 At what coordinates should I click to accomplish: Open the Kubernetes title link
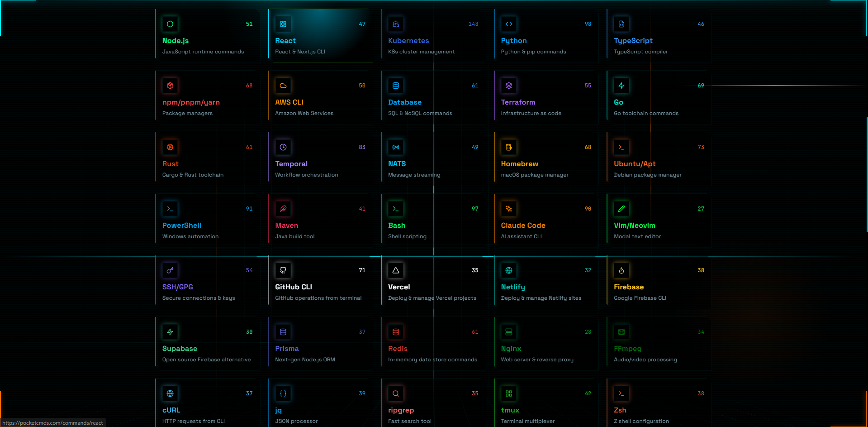click(x=408, y=41)
